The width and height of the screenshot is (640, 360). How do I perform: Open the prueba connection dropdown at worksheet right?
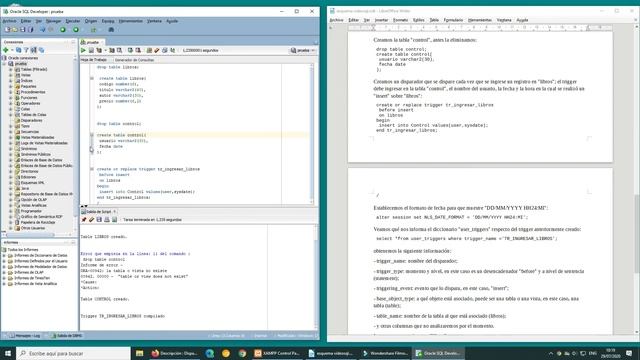pos(303,50)
